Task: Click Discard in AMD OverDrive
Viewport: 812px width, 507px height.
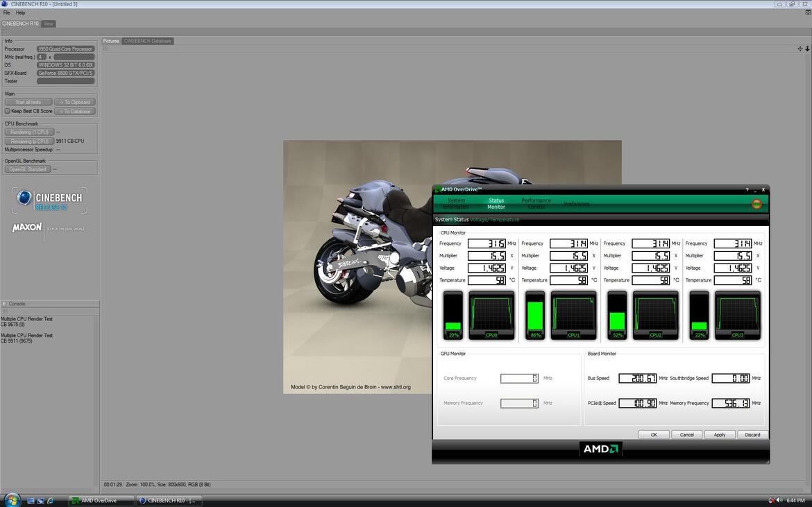Action: pyautogui.click(x=752, y=435)
